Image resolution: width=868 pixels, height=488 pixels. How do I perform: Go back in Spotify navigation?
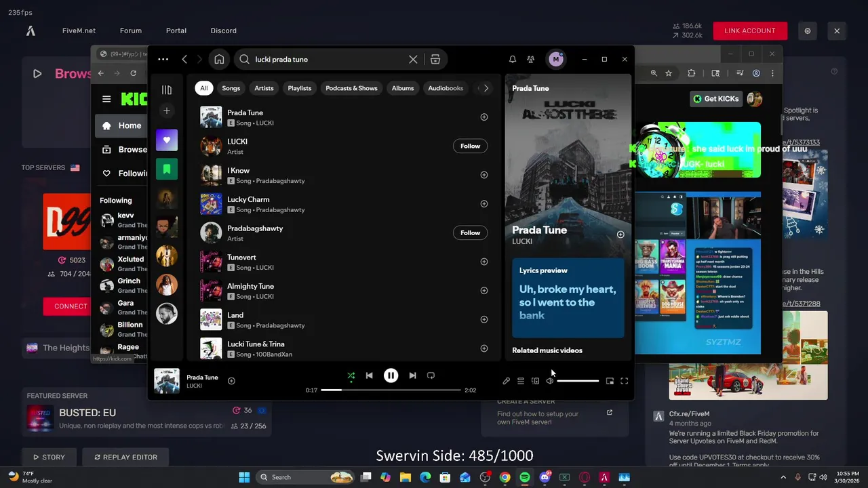point(184,60)
